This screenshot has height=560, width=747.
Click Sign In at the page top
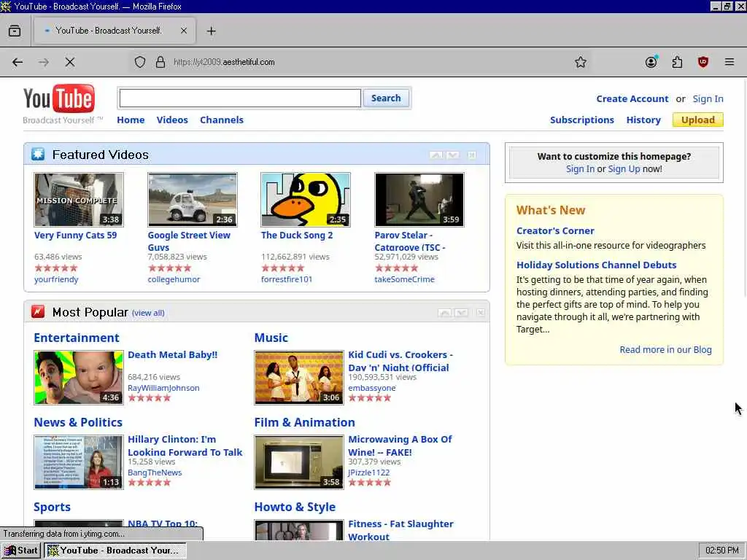pyautogui.click(x=708, y=98)
